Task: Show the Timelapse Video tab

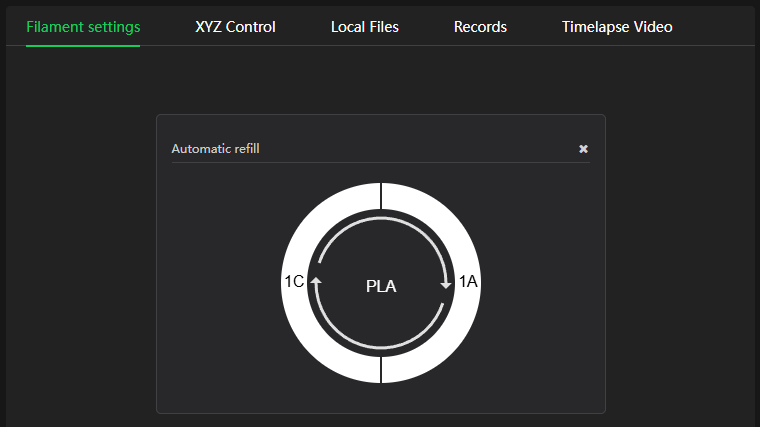Action: click(617, 27)
